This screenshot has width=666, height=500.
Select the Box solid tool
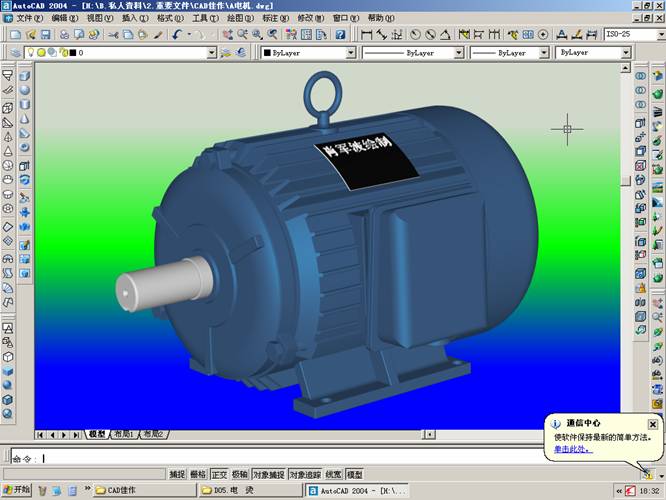(25, 76)
